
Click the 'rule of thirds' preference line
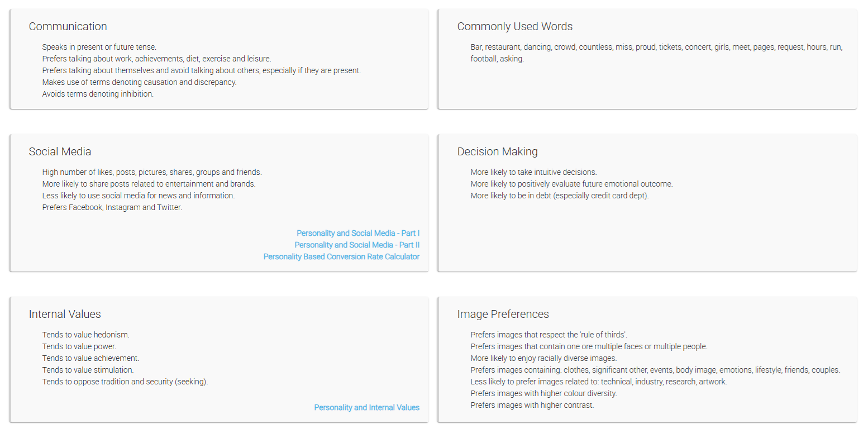549,335
